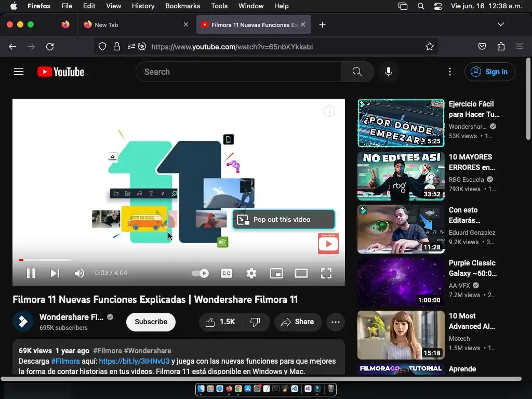Click the Pop out this video button

pyautogui.click(x=284, y=220)
